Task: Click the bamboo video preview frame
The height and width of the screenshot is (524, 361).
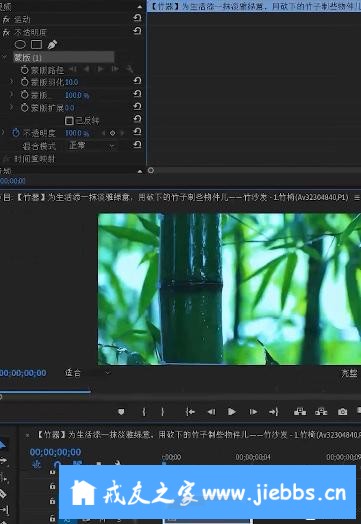Action: (229, 289)
